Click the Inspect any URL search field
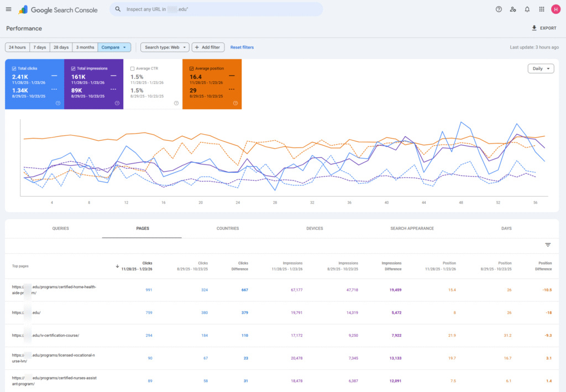Image resolution: width=566 pixels, height=392 pixels. pyautogui.click(x=216, y=9)
